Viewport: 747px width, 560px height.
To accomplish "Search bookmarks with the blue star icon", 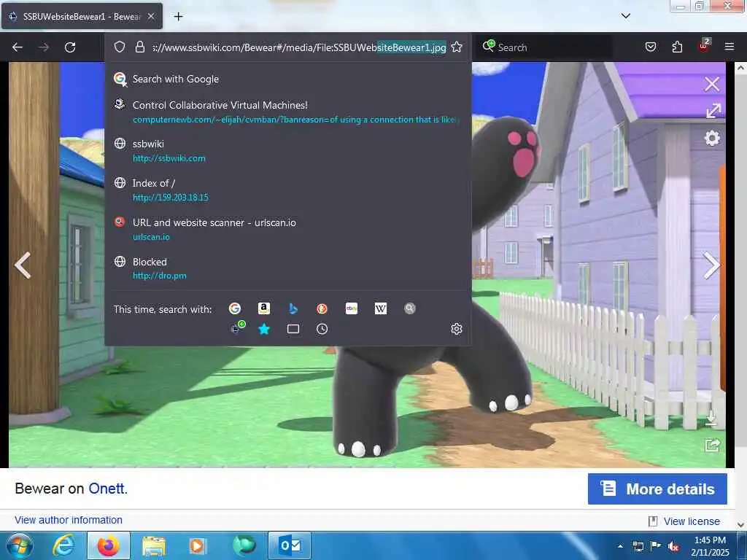I will pyautogui.click(x=264, y=329).
